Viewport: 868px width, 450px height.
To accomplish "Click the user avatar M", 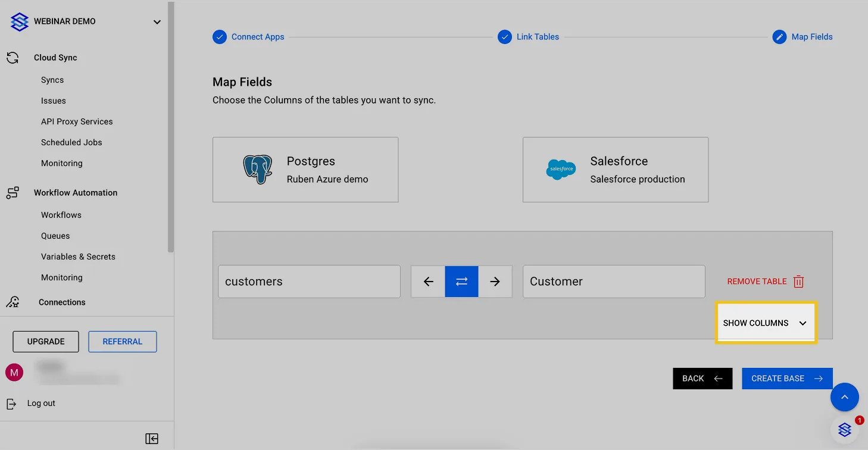I will tap(14, 373).
